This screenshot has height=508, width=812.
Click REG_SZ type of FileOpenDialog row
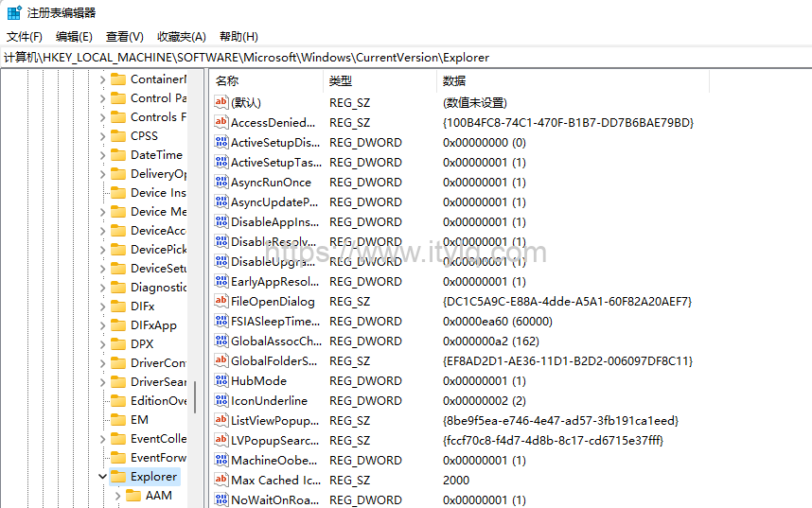[349, 302]
